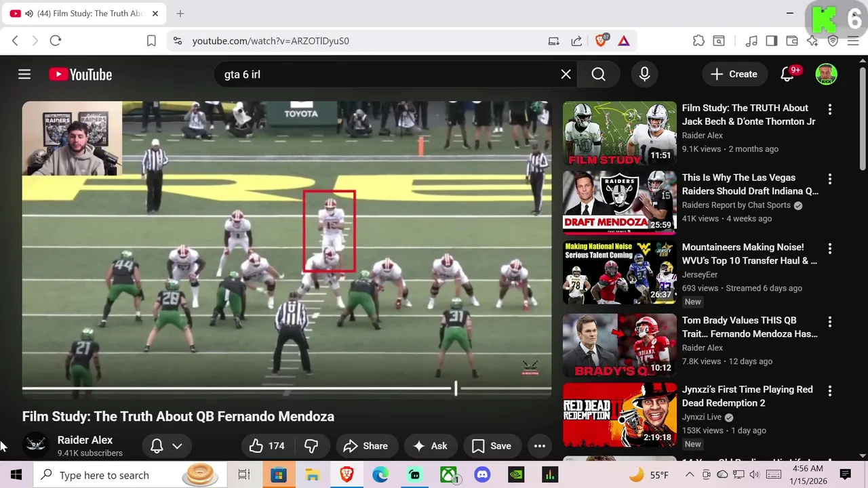868x488 pixels.
Task: Open the Raider Alex channel name link
Action: coord(85,440)
